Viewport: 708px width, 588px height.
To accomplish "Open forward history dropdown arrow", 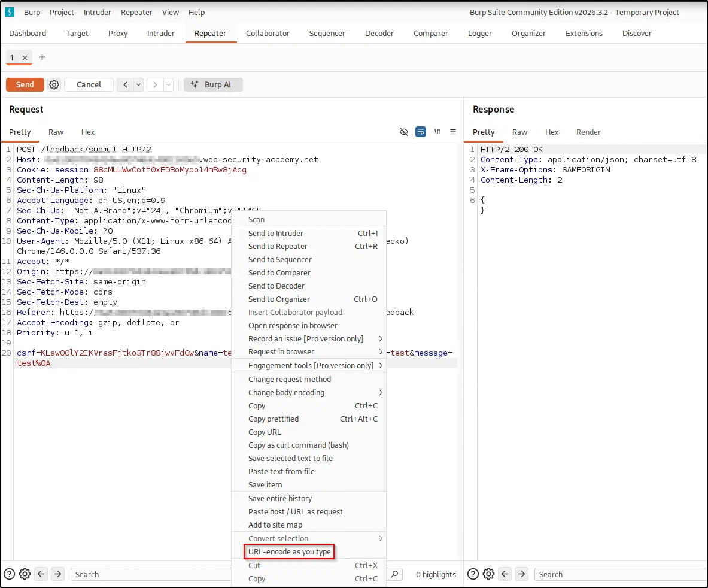I will coord(168,84).
